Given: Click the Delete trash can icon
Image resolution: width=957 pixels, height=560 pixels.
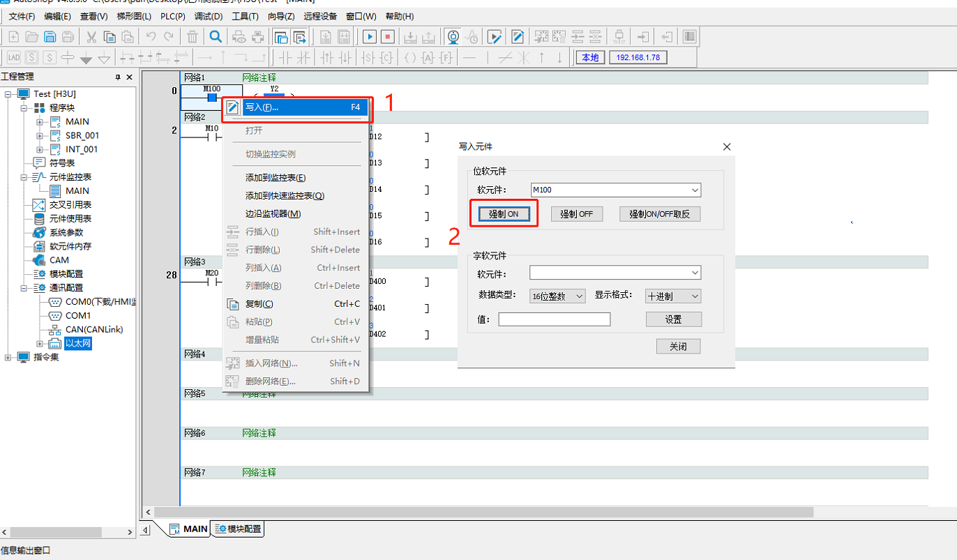Looking at the screenshot, I should [x=193, y=36].
